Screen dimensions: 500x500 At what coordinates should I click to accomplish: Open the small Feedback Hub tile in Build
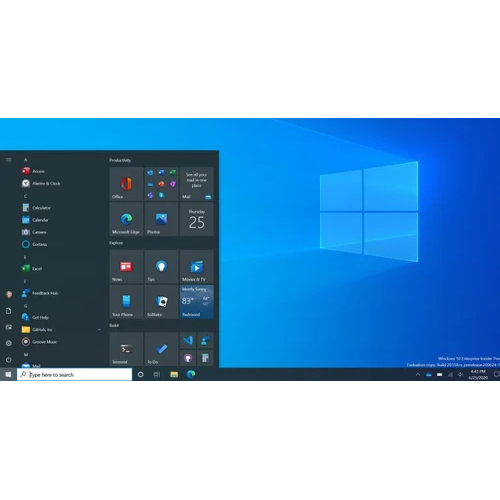click(205, 340)
